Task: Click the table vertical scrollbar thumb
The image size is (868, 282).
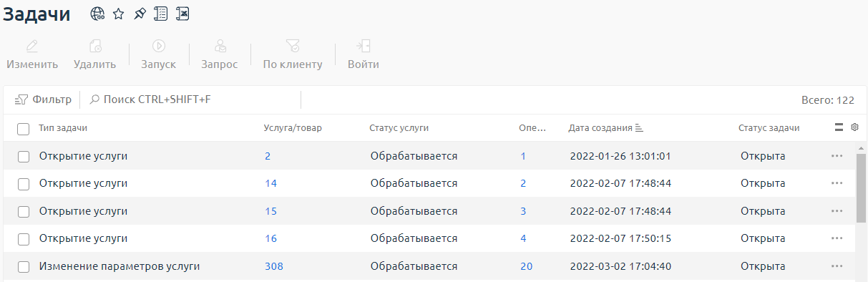Action: tap(862, 188)
